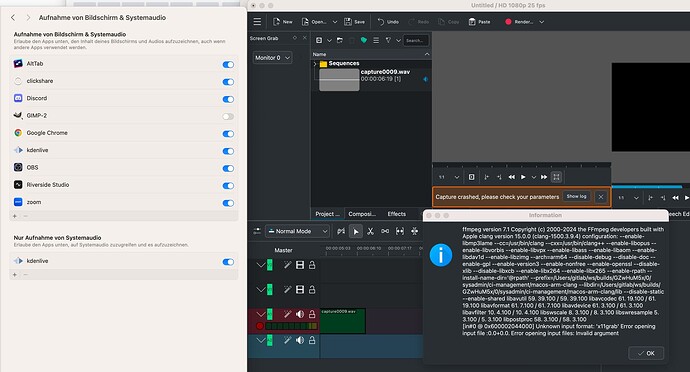The width and height of the screenshot is (690, 372).
Task: Open the Normal Mode edit mode dropdown
Action: pyautogui.click(x=297, y=231)
